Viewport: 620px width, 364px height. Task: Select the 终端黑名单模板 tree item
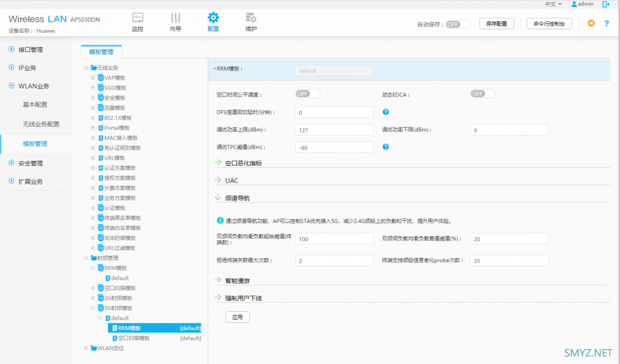[122, 218]
